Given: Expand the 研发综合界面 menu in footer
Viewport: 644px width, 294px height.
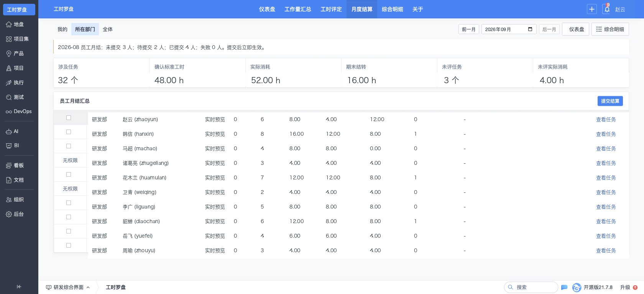Looking at the screenshot, I should pyautogui.click(x=68, y=287).
